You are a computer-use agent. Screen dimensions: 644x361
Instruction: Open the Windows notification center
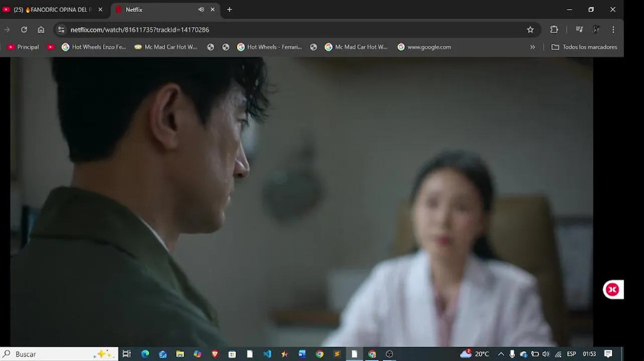(608, 354)
